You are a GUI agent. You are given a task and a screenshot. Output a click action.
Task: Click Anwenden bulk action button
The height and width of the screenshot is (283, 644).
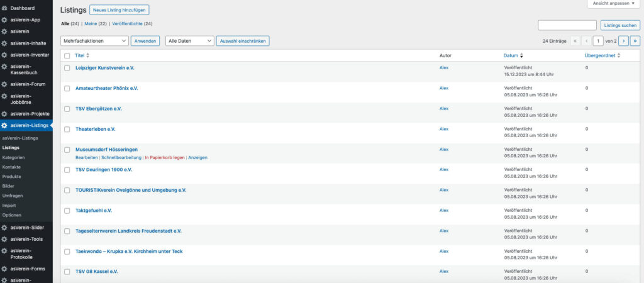(x=145, y=41)
